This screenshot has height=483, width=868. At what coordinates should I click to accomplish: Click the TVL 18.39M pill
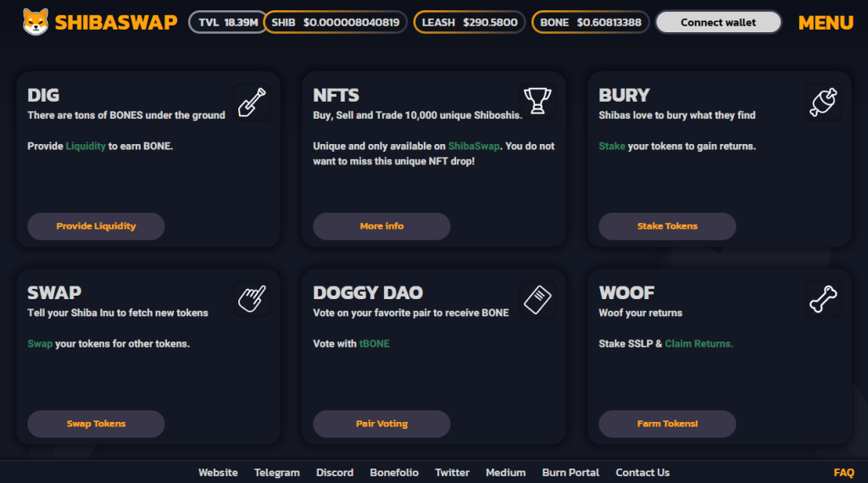pyautogui.click(x=228, y=22)
